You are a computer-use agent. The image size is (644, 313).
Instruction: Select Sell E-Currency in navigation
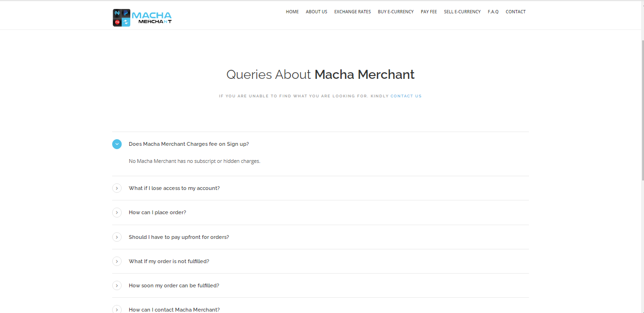coord(462,12)
